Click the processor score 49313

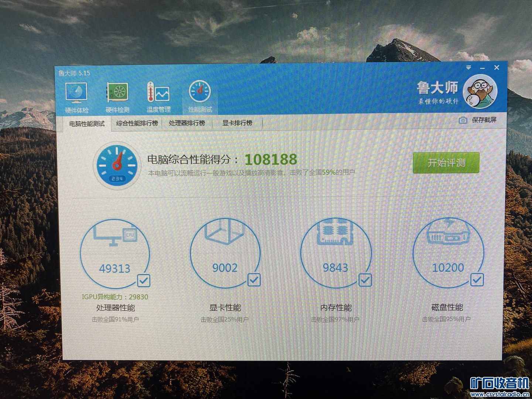(115, 269)
